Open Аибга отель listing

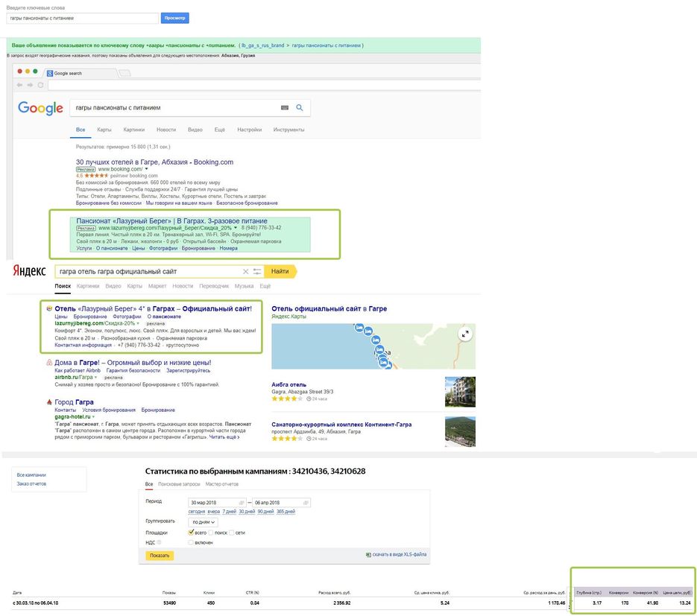289,384
